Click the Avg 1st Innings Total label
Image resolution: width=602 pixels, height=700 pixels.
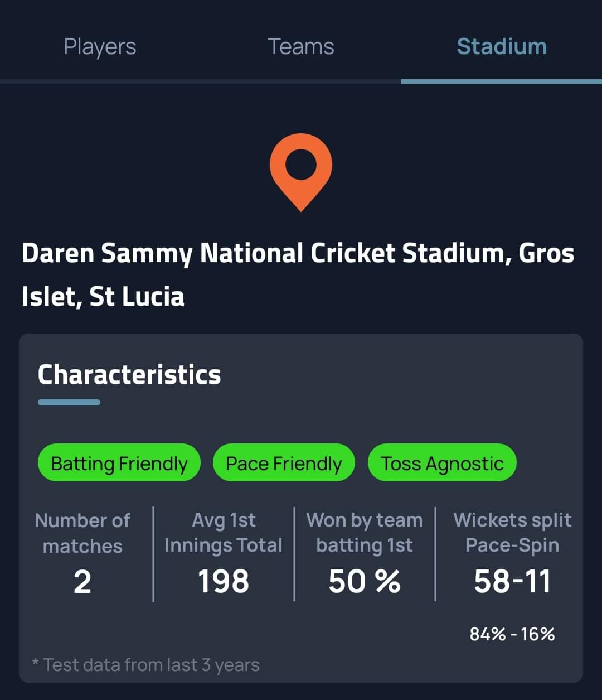coord(224,533)
